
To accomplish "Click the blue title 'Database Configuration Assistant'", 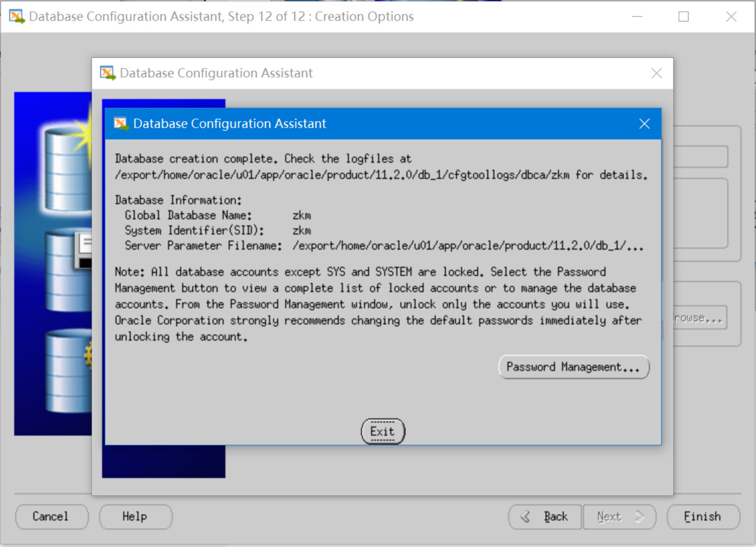I will click(x=230, y=123).
